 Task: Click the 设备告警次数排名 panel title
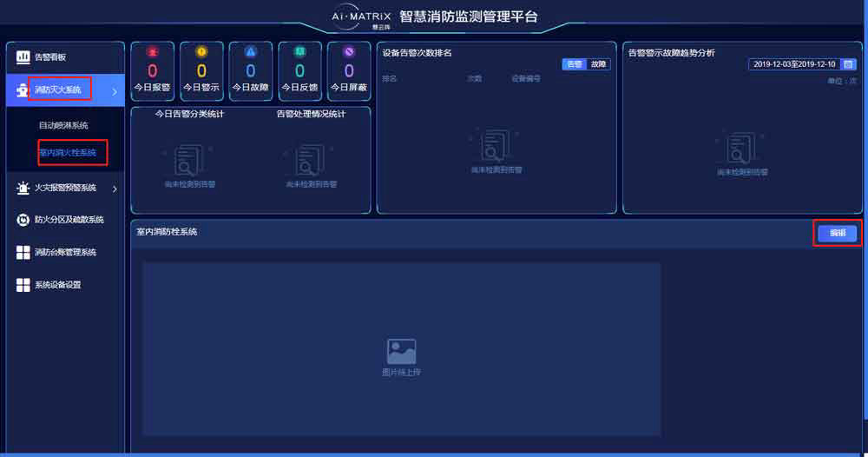coord(417,53)
